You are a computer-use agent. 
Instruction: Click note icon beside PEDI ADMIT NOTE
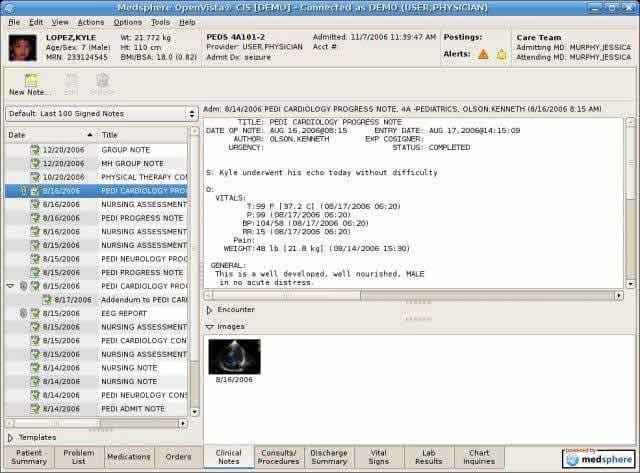pyautogui.click(x=35, y=409)
